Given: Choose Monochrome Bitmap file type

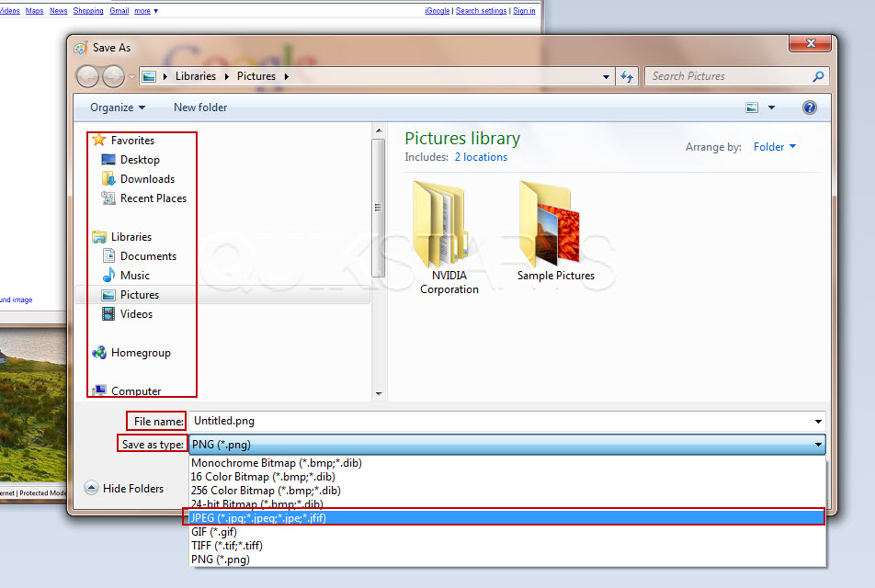Looking at the screenshot, I should pos(507,463).
